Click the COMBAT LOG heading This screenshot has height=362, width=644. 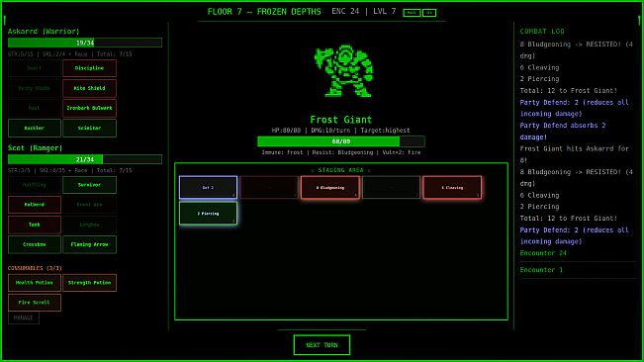point(542,32)
